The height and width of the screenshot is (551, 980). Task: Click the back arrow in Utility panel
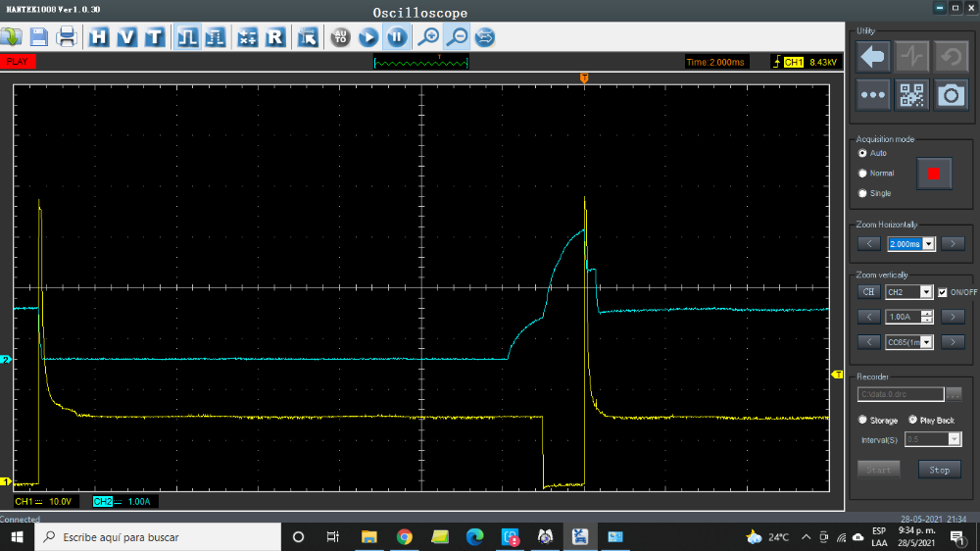click(x=874, y=57)
